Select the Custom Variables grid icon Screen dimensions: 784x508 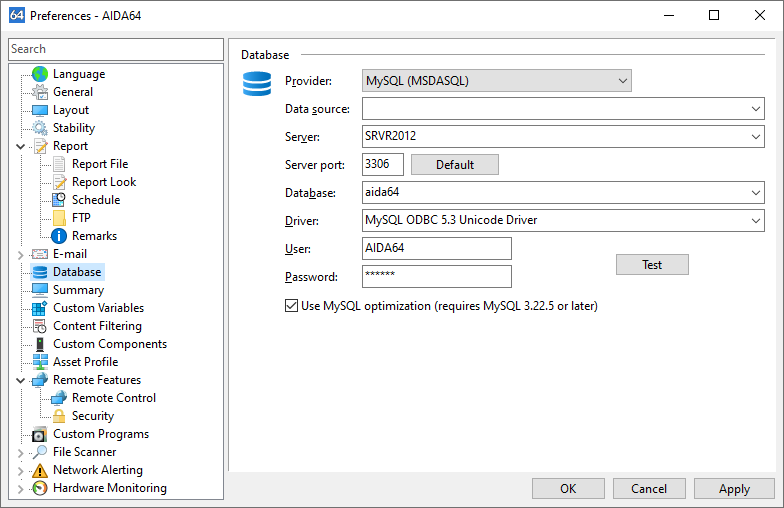click(40, 308)
